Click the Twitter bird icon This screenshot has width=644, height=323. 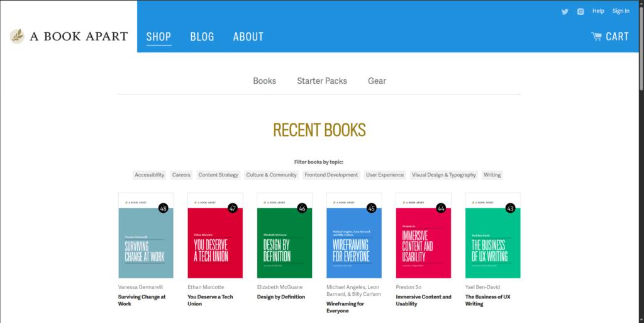tap(565, 11)
